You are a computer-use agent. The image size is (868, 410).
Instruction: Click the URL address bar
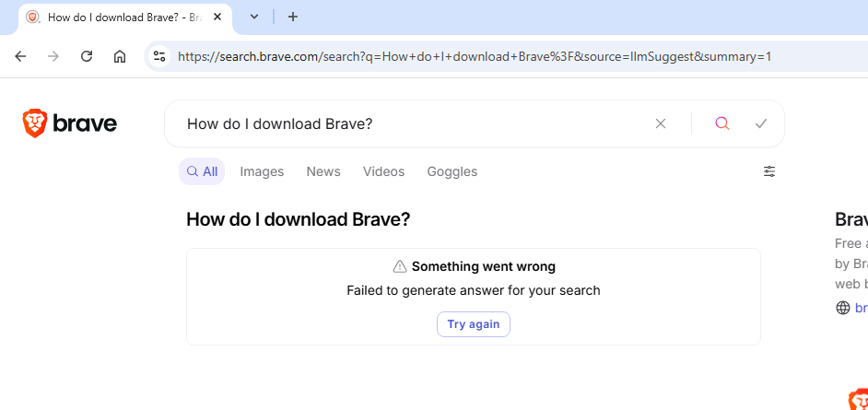coord(475,56)
